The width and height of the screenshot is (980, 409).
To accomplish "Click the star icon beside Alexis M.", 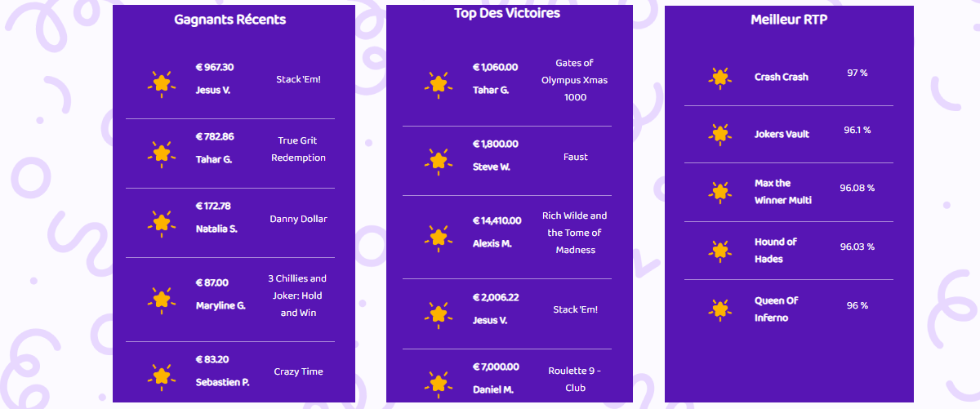I will click(x=439, y=237).
